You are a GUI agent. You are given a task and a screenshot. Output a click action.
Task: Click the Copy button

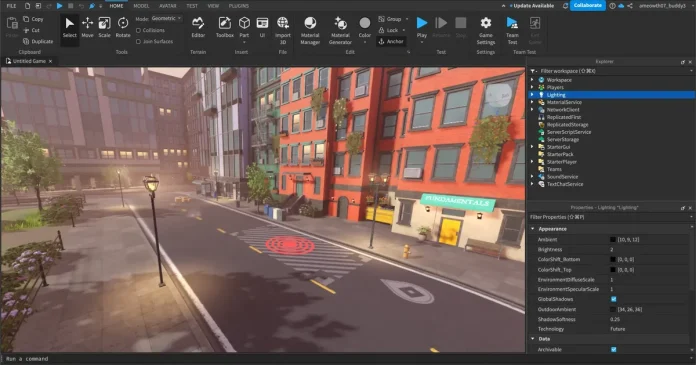[34, 19]
